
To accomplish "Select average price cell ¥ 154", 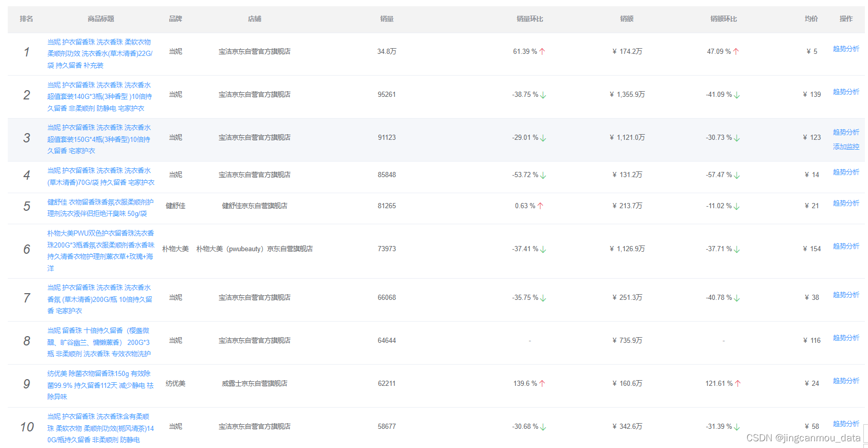I will coord(812,249).
